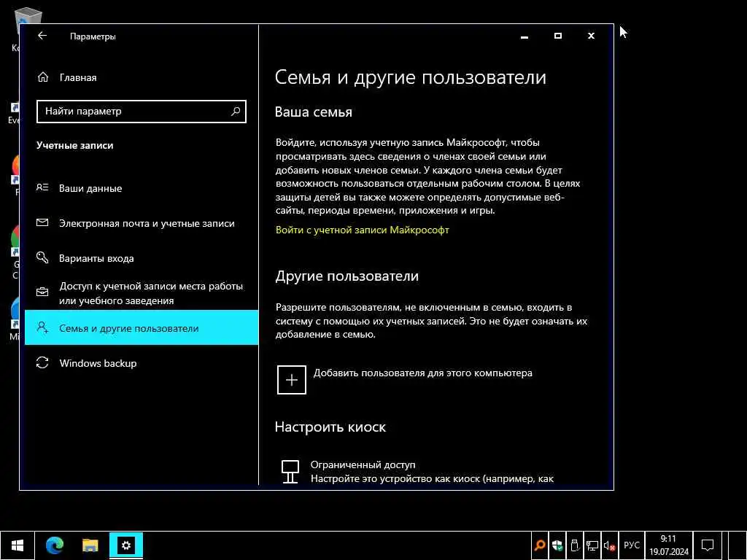Image resolution: width=747 pixels, height=560 pixels.
Task: Click the envelope icon for email accounts
Action: click(x=42, y=222)
